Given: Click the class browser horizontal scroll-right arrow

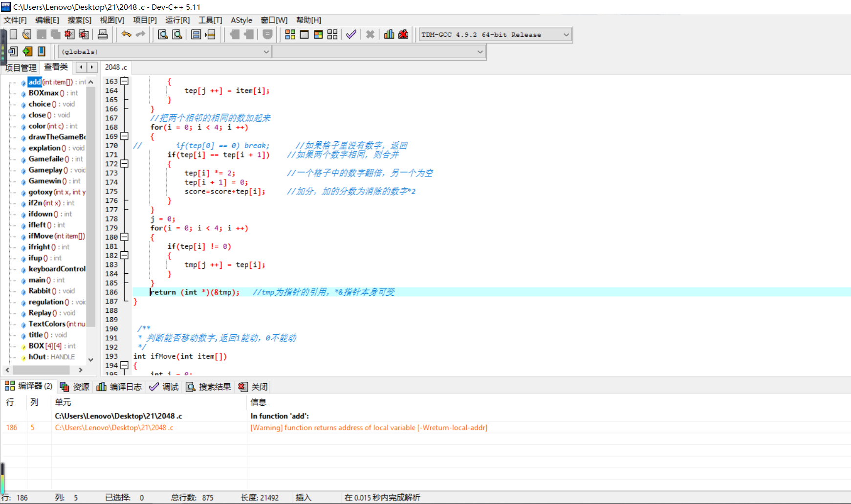Looking at the screenshot, I should point(80,370).
